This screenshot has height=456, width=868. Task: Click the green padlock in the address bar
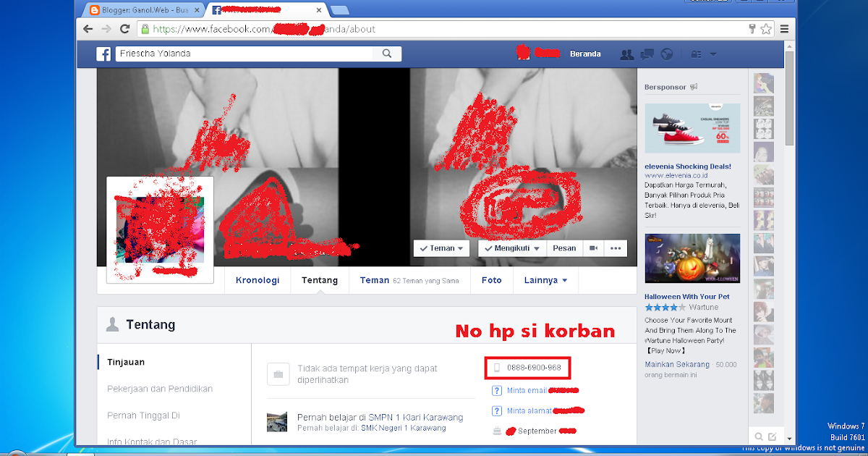(145, 30)
